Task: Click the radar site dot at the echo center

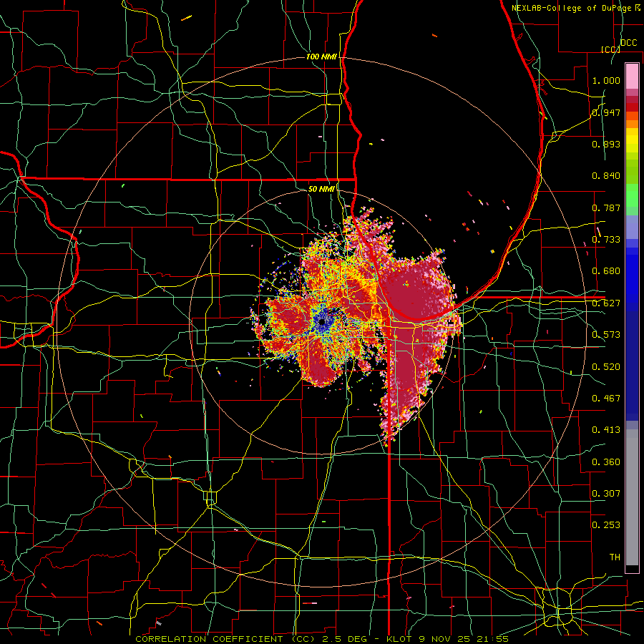Action: [321, 323]
